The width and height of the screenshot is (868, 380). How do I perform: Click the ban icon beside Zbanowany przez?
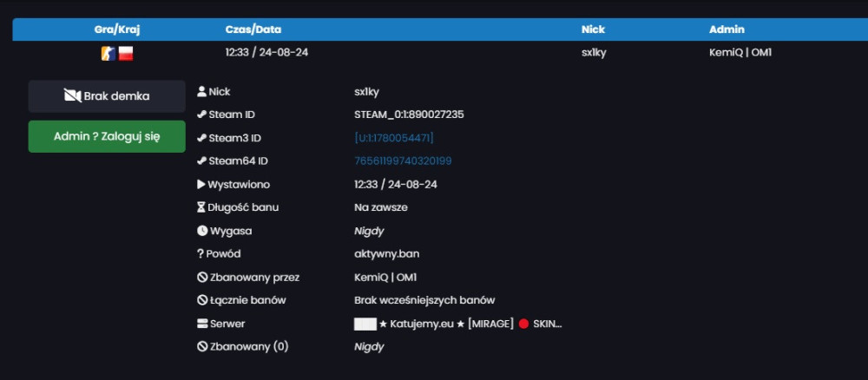(x=202, y=277)
